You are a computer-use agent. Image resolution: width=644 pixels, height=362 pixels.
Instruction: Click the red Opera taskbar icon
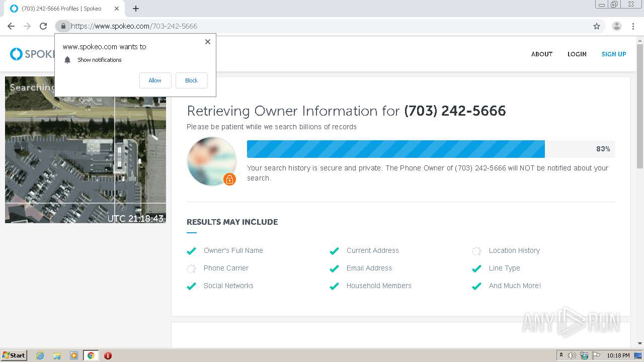click(108, 355)
